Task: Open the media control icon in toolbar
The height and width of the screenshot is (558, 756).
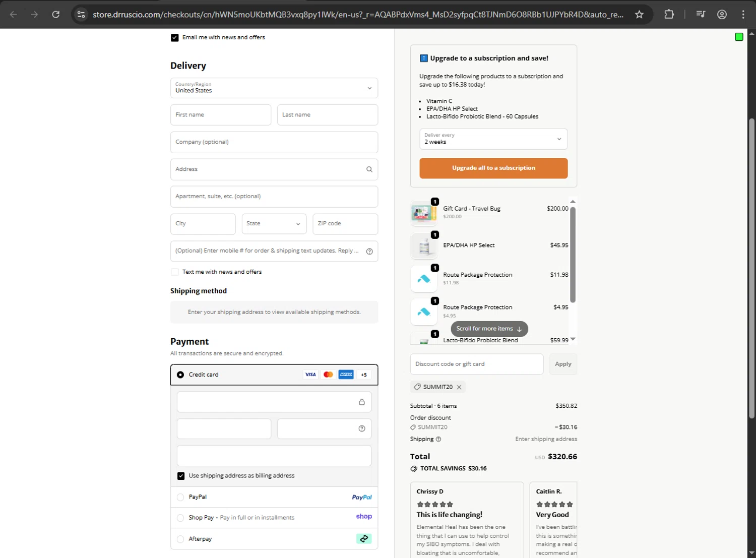Action: pyautogui.click(x=701, y=15)
